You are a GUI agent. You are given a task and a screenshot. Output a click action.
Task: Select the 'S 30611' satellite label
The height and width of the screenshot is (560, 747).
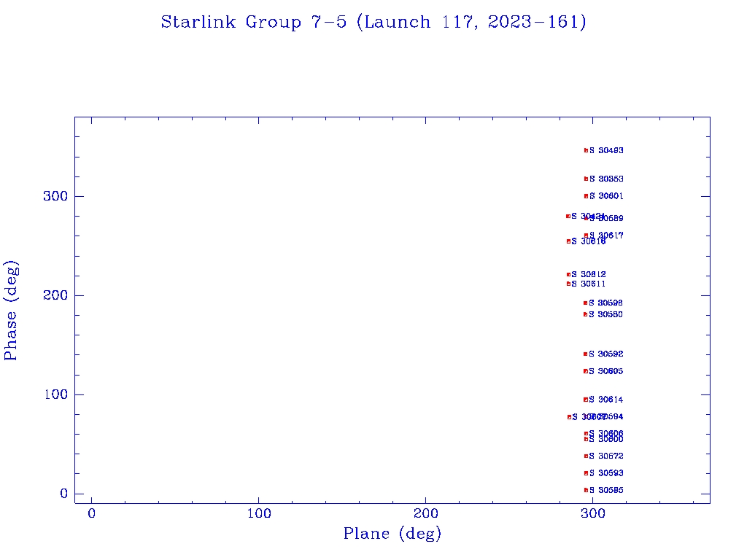[x=589, y=284]
